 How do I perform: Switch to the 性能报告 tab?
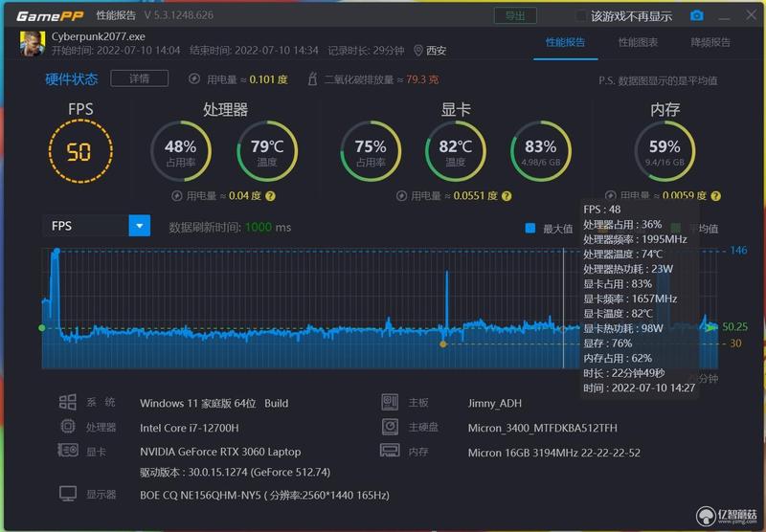click(565, 42)
